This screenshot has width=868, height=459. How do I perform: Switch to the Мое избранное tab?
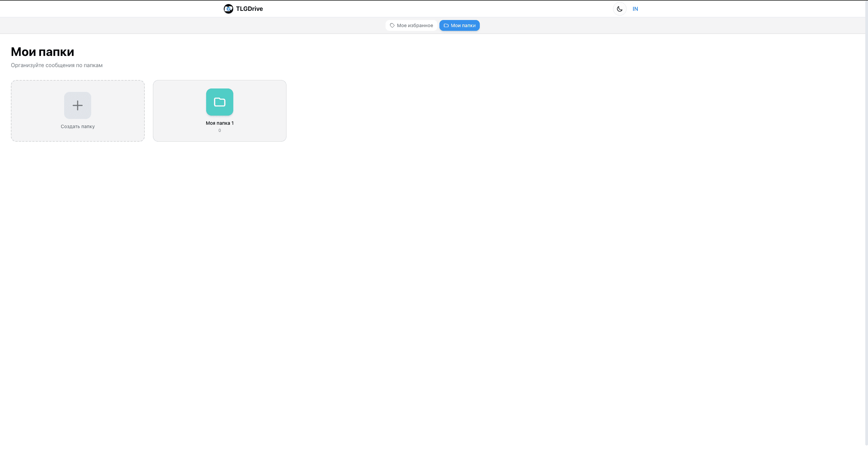pyautogui.click(x=411, y=25)
